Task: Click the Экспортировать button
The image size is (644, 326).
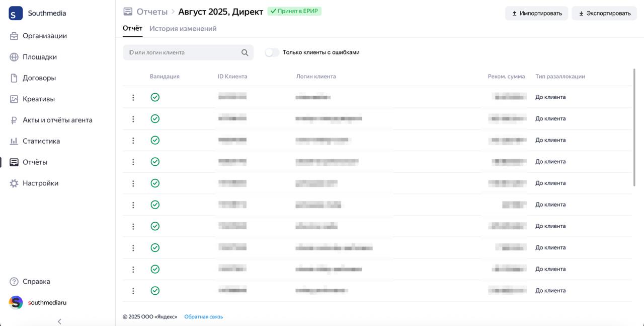Action: point(604,14)
